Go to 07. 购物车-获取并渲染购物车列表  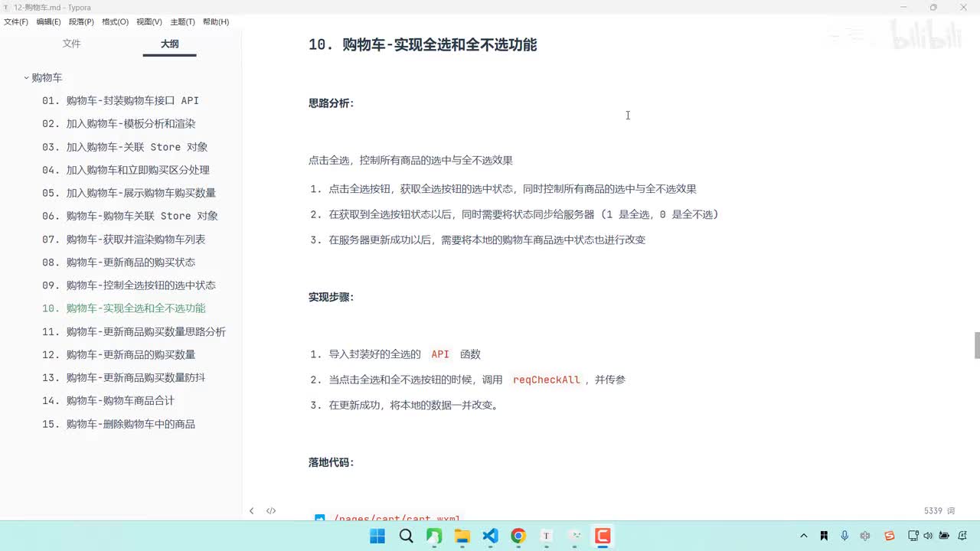[x=124, y=240]
